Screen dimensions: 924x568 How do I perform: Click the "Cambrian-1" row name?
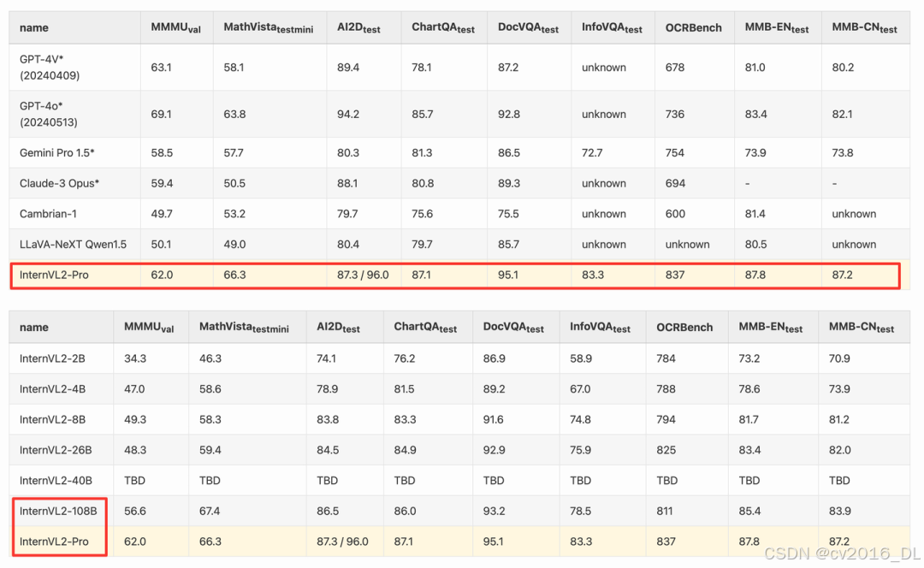[x=48, y=214]
